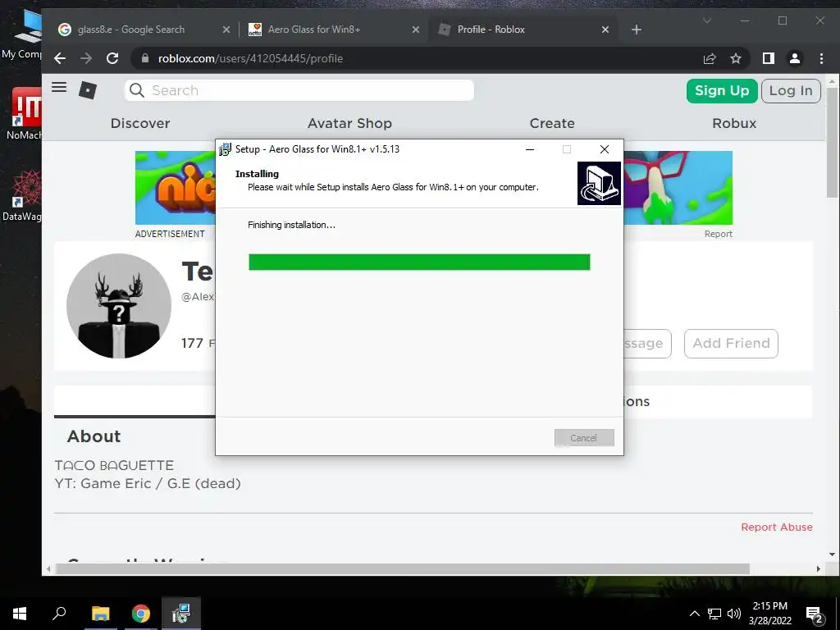Open Chrome tab search chevron
Viewport: 840px width, 630px height.
pos(707,21)
